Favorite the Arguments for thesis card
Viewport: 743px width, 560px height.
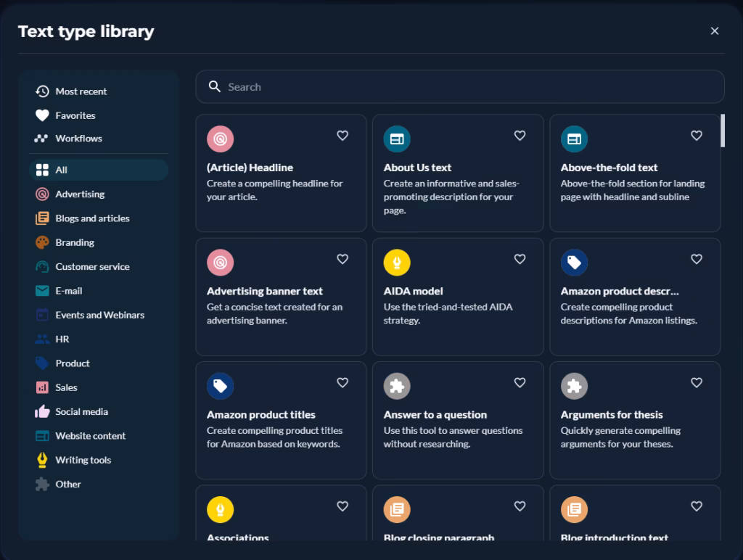[x=697, y=383]
